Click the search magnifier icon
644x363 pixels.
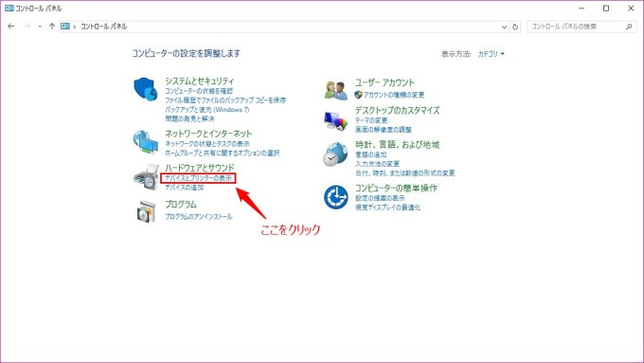click(x=629, y=27)
